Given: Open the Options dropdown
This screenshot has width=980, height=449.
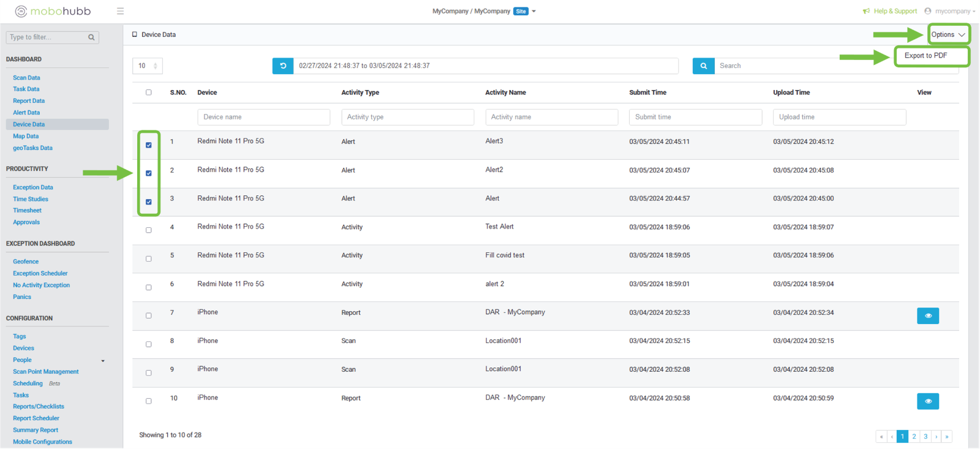Looking at the screenshot, I should point(948,35).
